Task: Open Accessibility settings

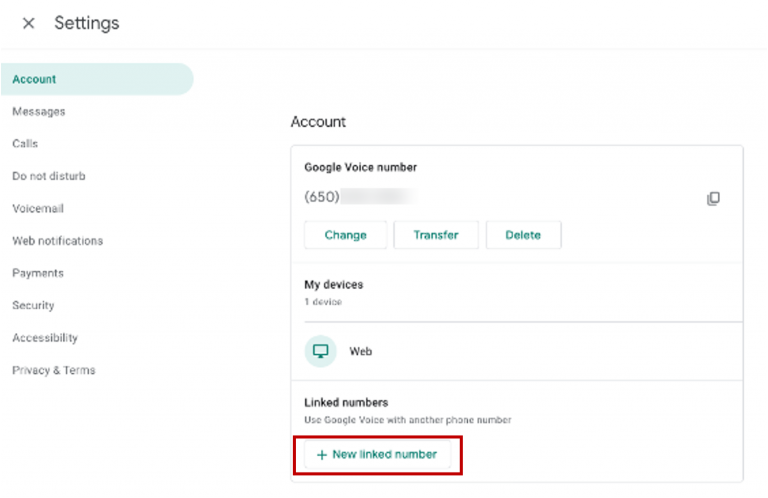Action: [45, 338]
